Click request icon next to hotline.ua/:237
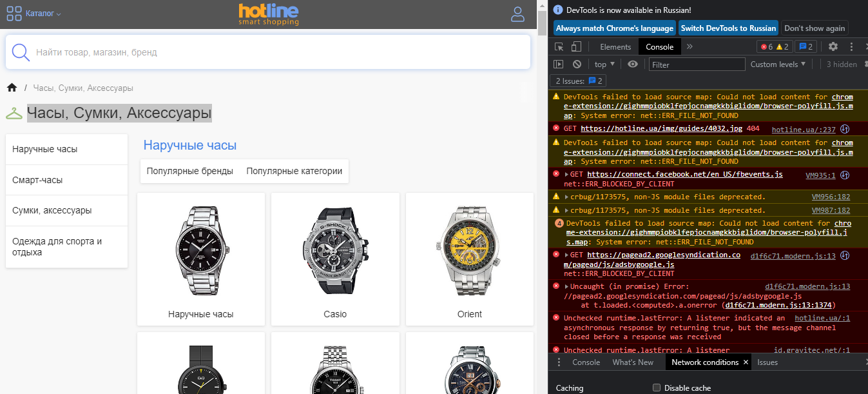This screenshot has height=394, width=868. click(844, 129)
